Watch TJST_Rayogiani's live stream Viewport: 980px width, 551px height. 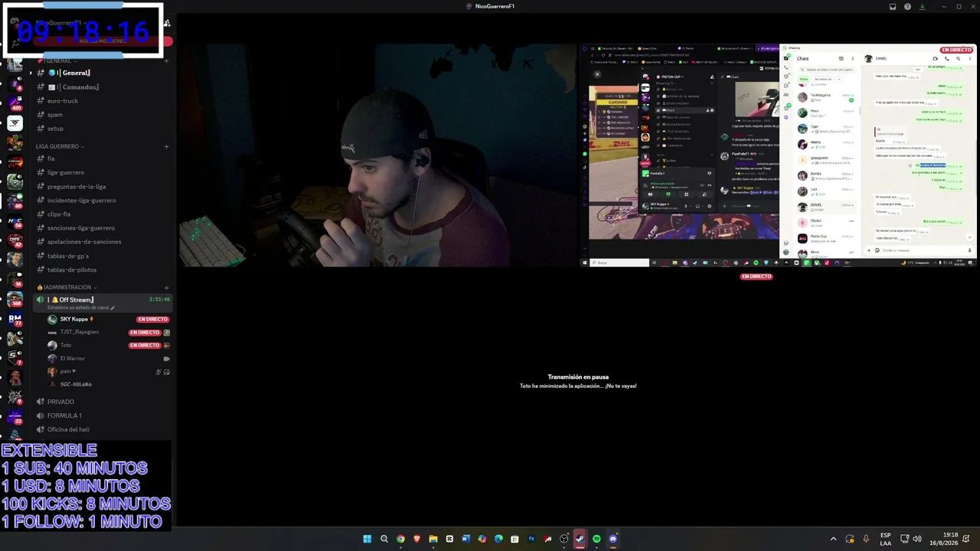coord(145,333)
